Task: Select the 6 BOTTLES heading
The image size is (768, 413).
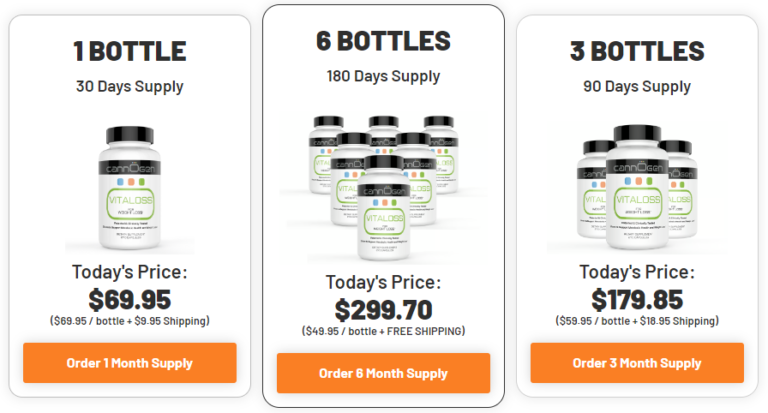Action: 383,42
